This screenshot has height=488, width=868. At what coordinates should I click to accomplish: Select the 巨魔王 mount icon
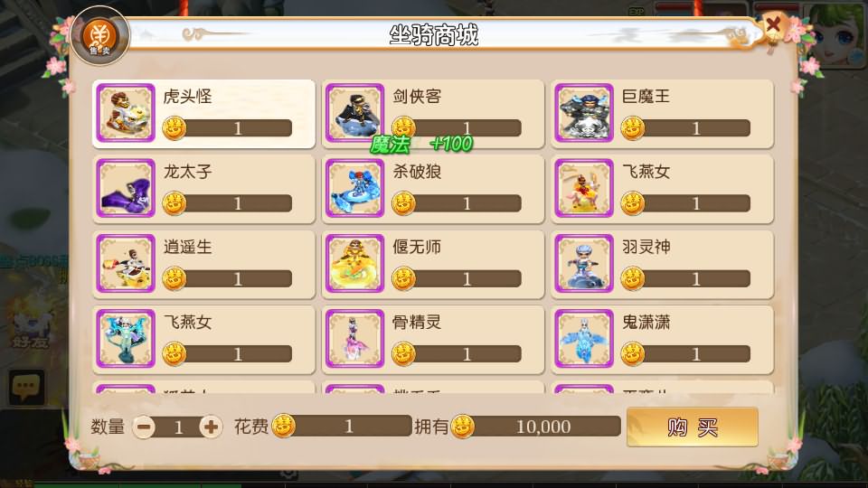584,113
